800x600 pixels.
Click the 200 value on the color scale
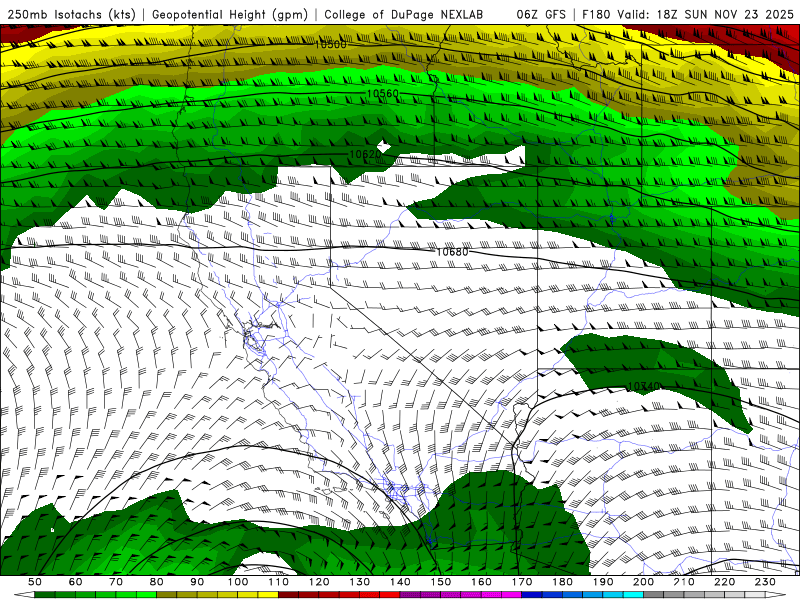[x=643, y=582]
